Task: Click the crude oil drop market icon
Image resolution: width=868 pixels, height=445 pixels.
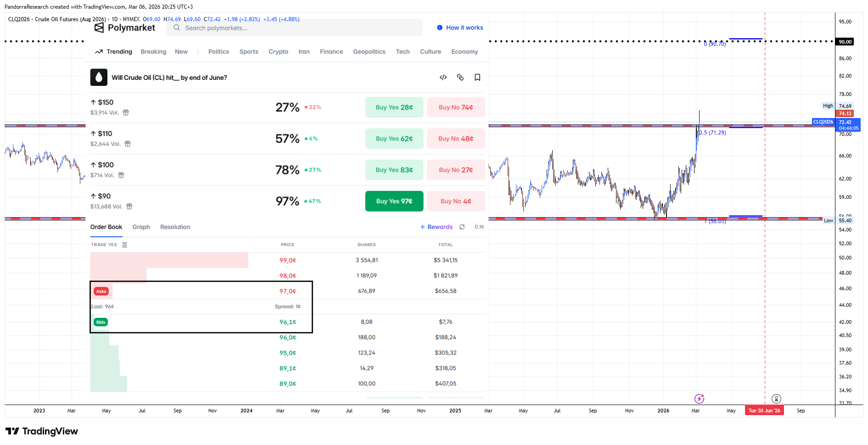Action: [99, 78]
